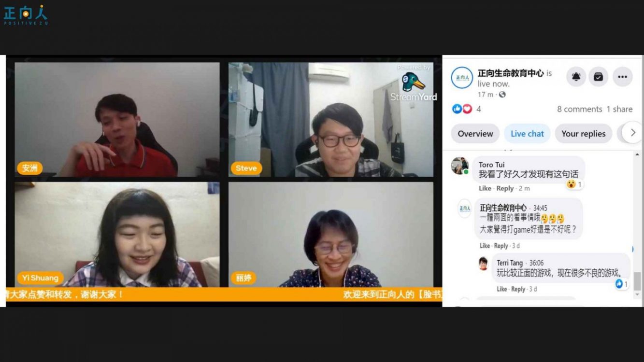Viewport: 644px width, 362px height.
Task: Click the 34:45 timestamp in the comment
Action: coord(540,208)
